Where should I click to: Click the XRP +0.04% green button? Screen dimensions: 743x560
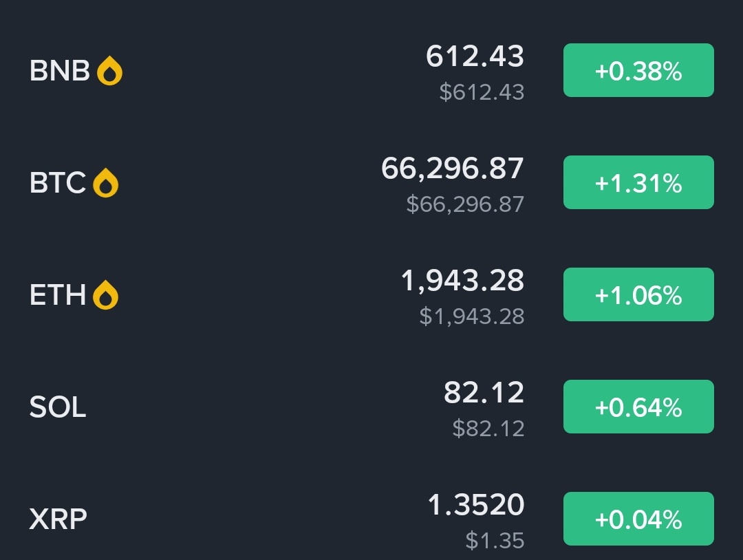tap(638, 519)
